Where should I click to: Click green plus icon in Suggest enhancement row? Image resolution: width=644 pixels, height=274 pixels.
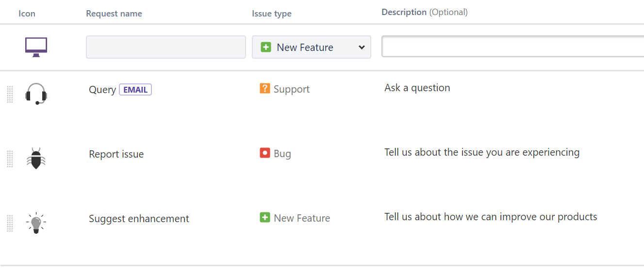coord(265,217)
